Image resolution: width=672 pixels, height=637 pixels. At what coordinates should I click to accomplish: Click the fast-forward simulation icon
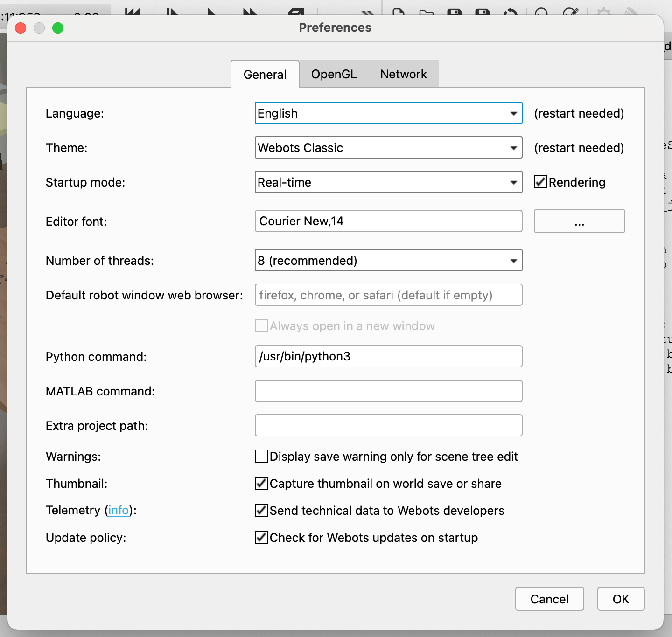[250, 11]
